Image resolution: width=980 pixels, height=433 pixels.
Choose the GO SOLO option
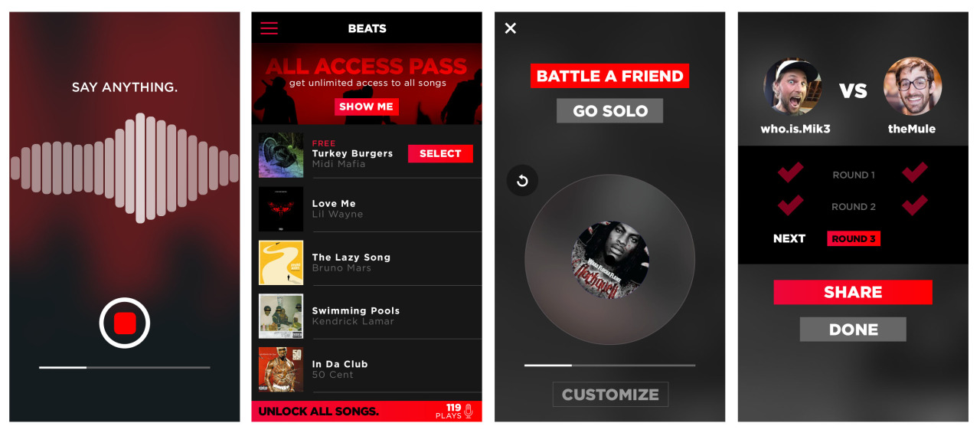coord(610,110)
